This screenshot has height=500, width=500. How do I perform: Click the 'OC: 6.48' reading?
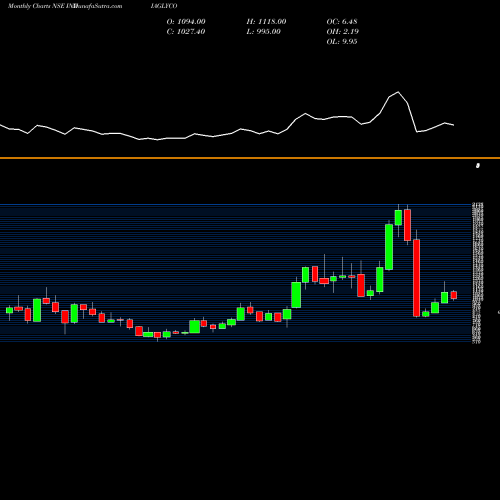pos(342,22)
